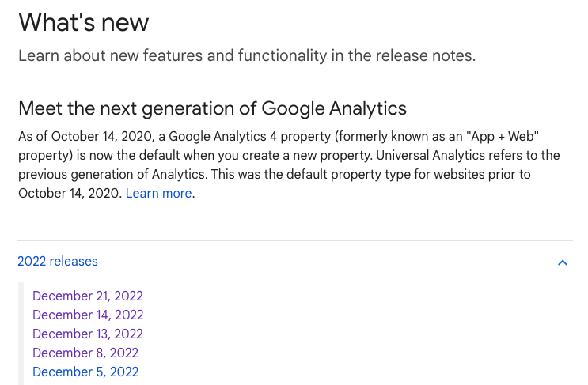Click the first October 14, 2020 mention
This screenshot has height=385, width=588.
[x=102, y=136]
